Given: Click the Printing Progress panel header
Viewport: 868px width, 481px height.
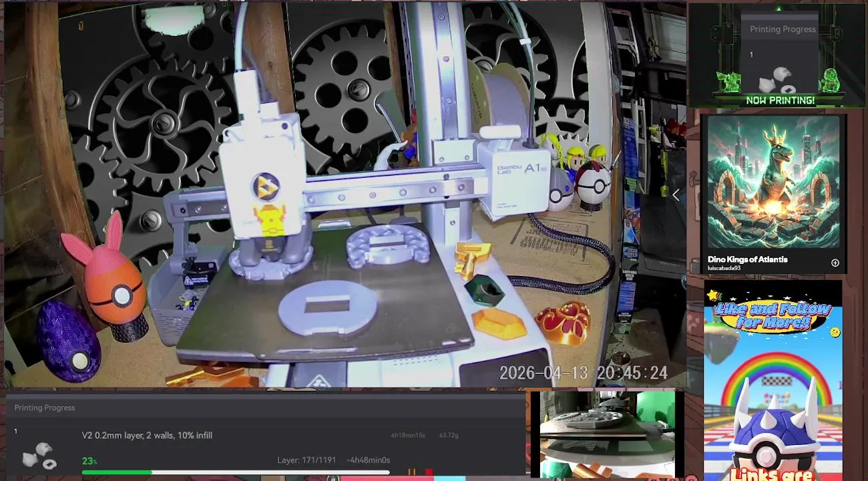Looking at the screenshot, I should point(267,408).
